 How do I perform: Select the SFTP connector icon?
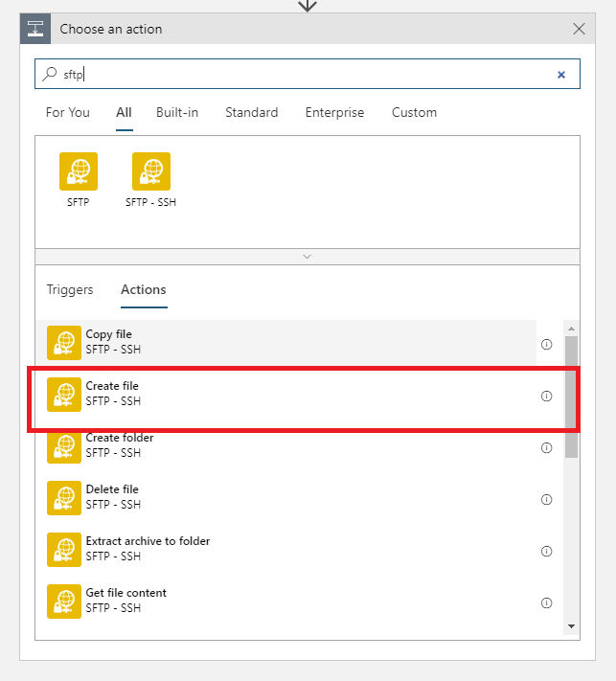79,171
